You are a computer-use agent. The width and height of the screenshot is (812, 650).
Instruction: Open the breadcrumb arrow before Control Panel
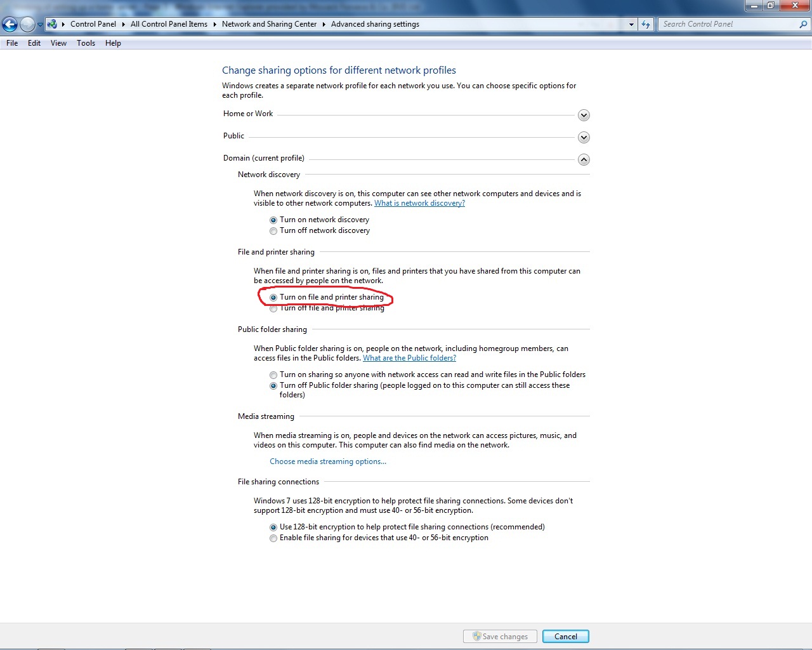pos(63,24)
